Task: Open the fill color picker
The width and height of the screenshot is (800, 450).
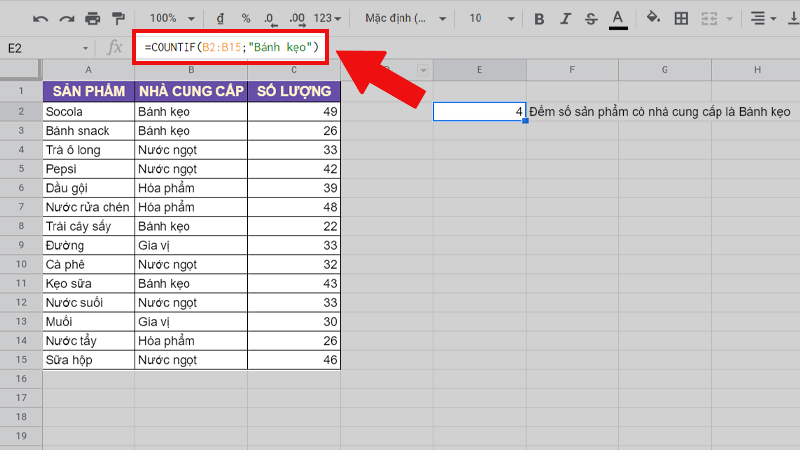Action: 654,18
